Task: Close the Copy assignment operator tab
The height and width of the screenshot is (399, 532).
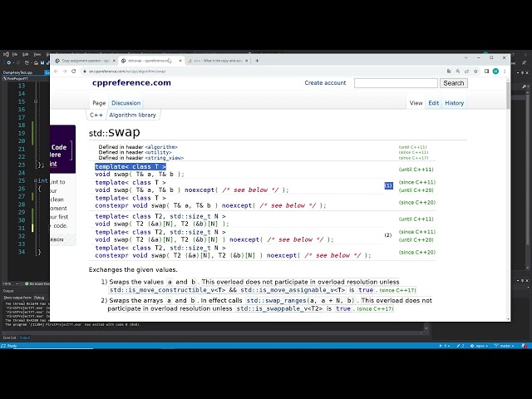Action: (x=114, y=61)
